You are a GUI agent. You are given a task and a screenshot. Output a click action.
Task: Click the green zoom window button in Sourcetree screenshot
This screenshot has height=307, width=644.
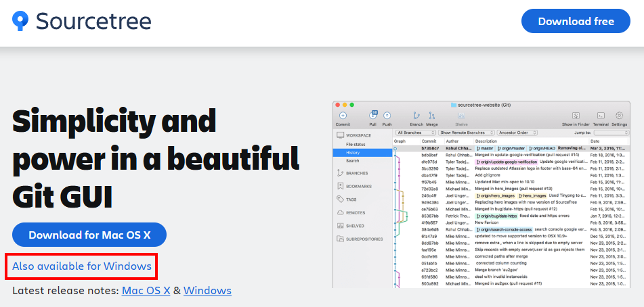(x=351, y=105)
